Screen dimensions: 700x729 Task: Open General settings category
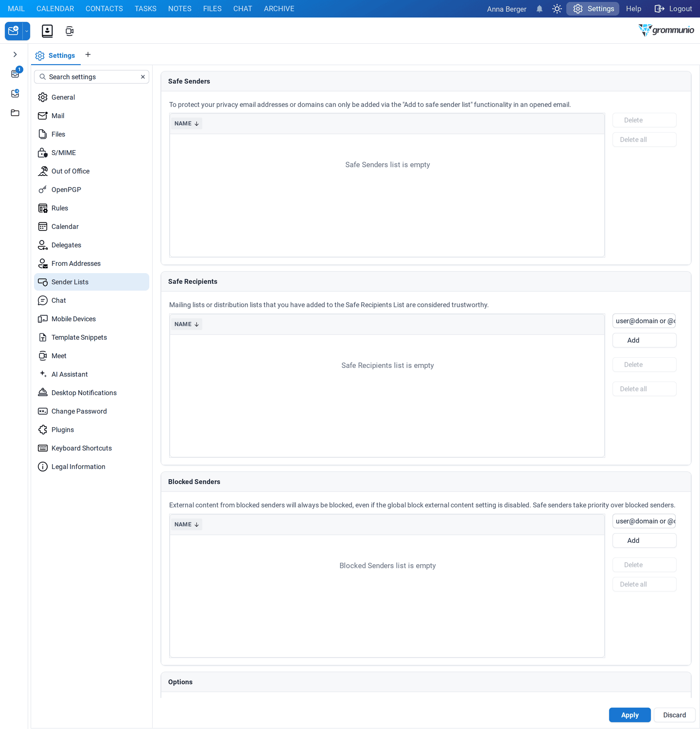[x=91, y=97]
